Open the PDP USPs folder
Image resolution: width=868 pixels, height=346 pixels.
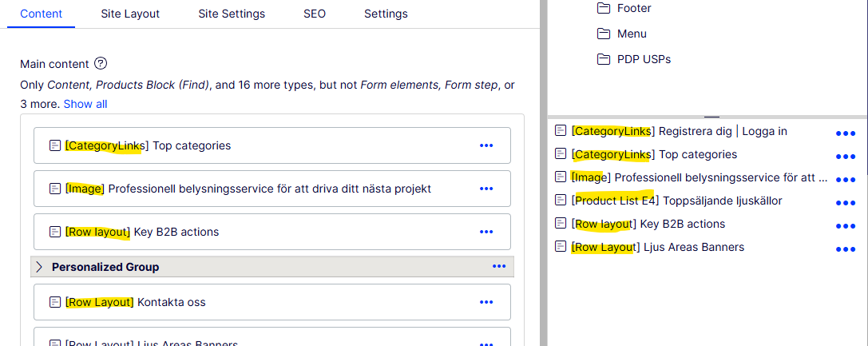pyautogui.click(x=644, y=59)
